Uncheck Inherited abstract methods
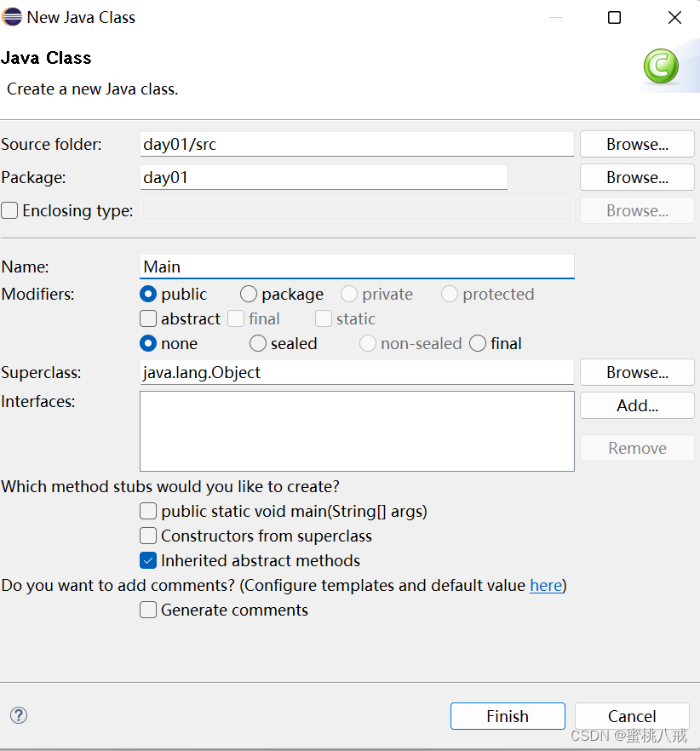The width and height of the screenshot is (700, 751). point(148,560)
